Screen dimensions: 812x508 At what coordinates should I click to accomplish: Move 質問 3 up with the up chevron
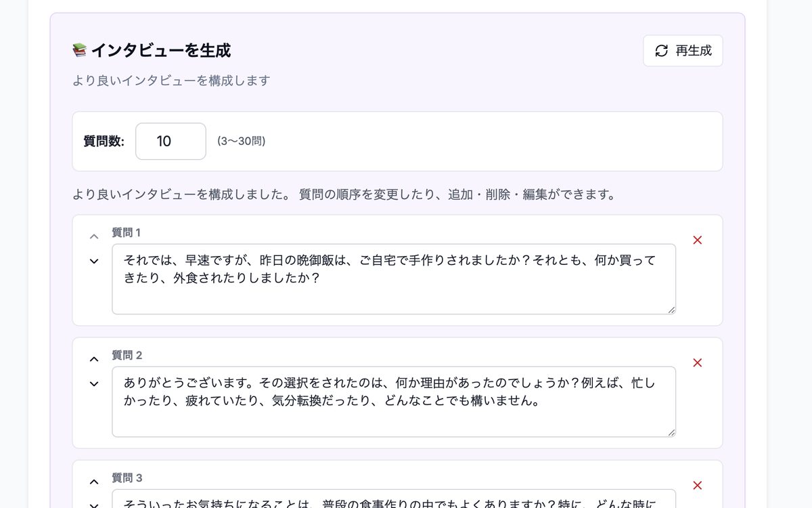(x=94, y=482)
